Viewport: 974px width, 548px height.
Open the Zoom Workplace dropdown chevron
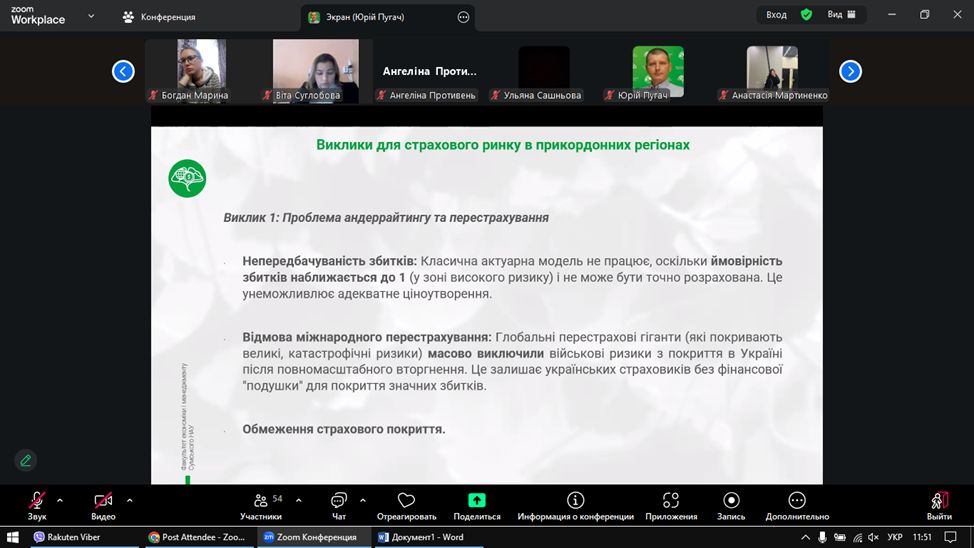[x=91, y=17]
